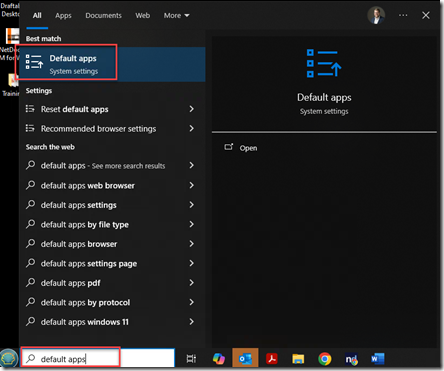This screenshot has height=371, width=444.
Task: Switch to the All tab
Action: [37, 16]
